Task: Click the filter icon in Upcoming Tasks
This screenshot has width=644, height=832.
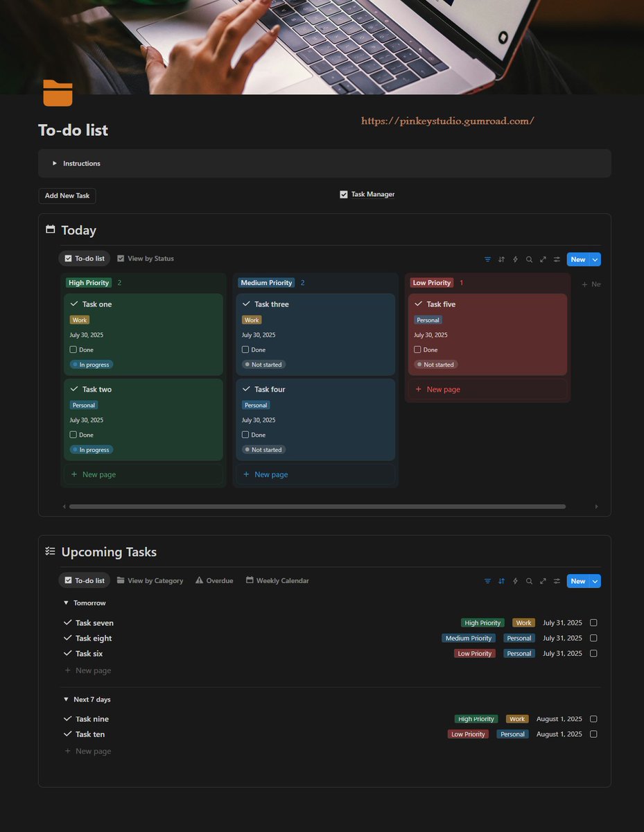Action: pyautogui.click(x=487, y=581)
